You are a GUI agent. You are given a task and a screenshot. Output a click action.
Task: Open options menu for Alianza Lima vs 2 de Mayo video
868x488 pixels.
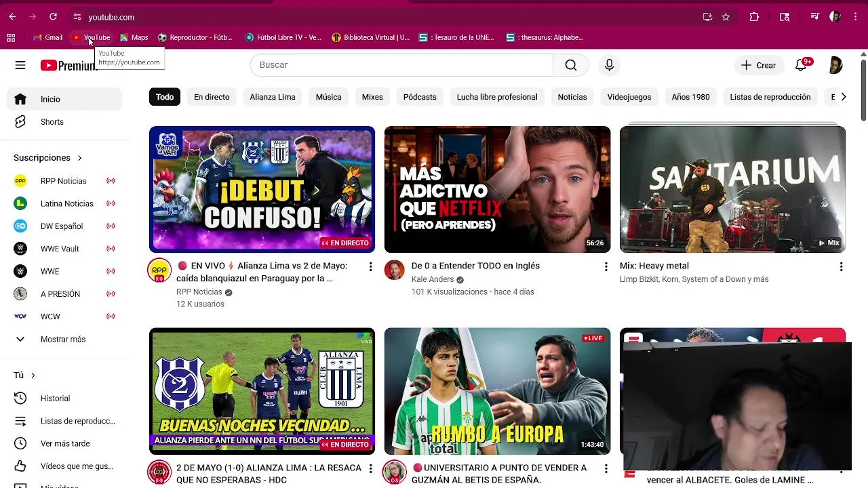[370, 267]
